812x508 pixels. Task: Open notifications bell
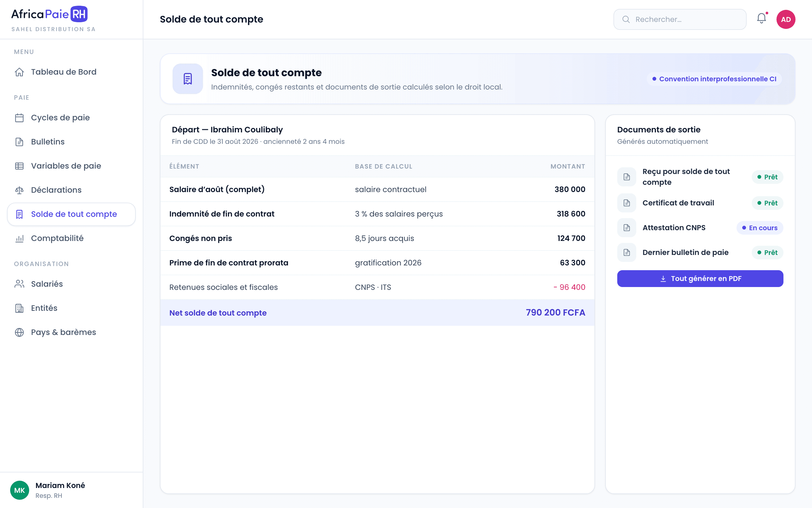point(762,19)
